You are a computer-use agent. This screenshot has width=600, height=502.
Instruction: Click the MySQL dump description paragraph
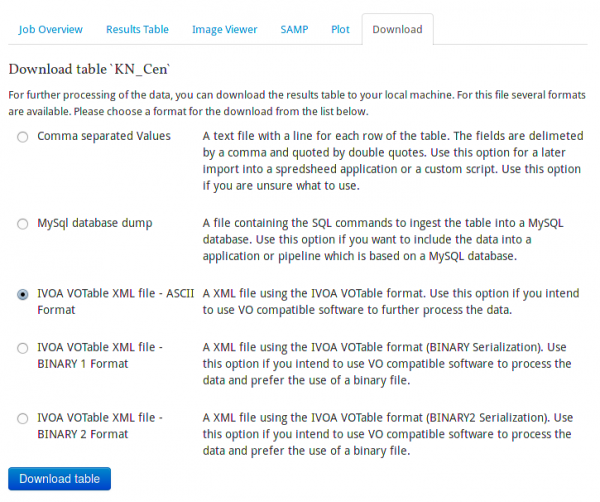(x=385, y=240)
